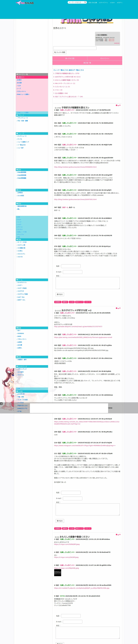This screenshot has height=644, width=138.
Task: Open the XVIDEOS sidebar link
Action: (21, 333)
